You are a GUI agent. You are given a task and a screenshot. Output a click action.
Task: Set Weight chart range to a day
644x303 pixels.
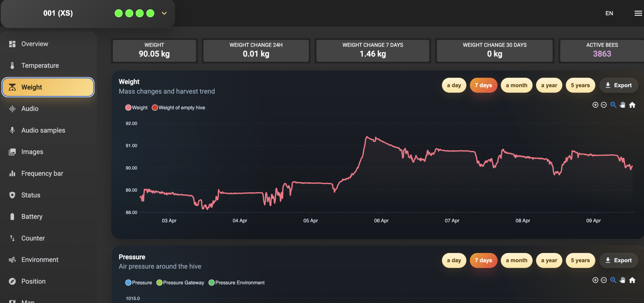(454, 85)
